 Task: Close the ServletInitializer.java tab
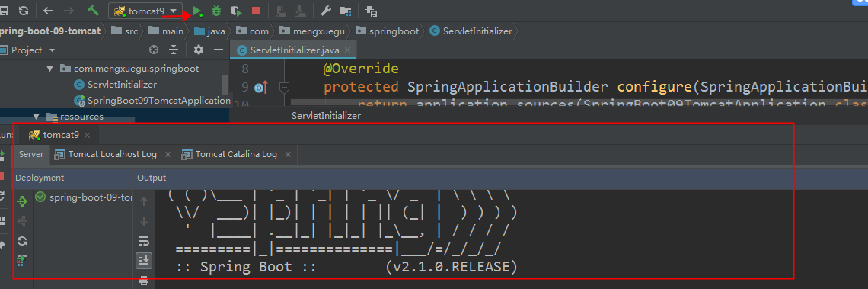(348, 50)
